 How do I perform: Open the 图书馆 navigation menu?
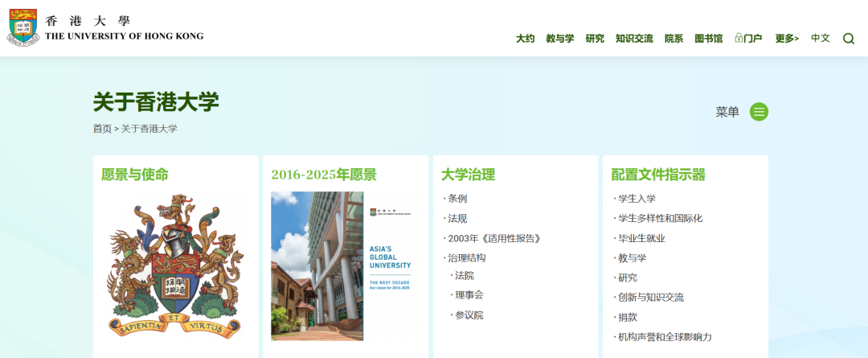[709, 39]
